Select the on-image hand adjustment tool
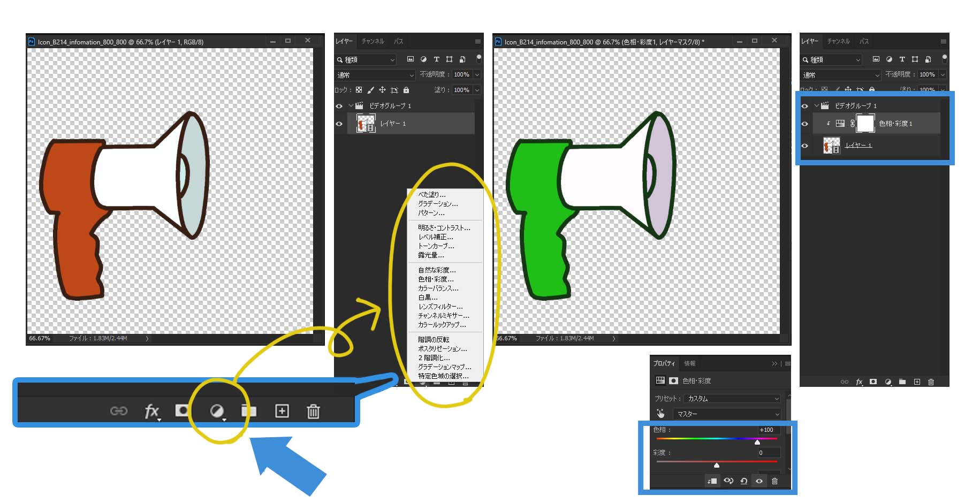 (x=660, y=414)
